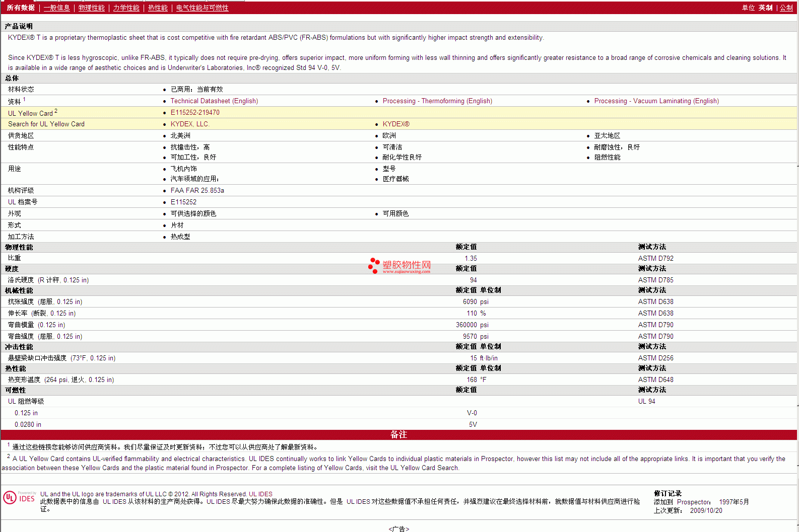Screen dimensions: 799x532
Task: Click the ASTM D648 test method
Action: point(656,380)
